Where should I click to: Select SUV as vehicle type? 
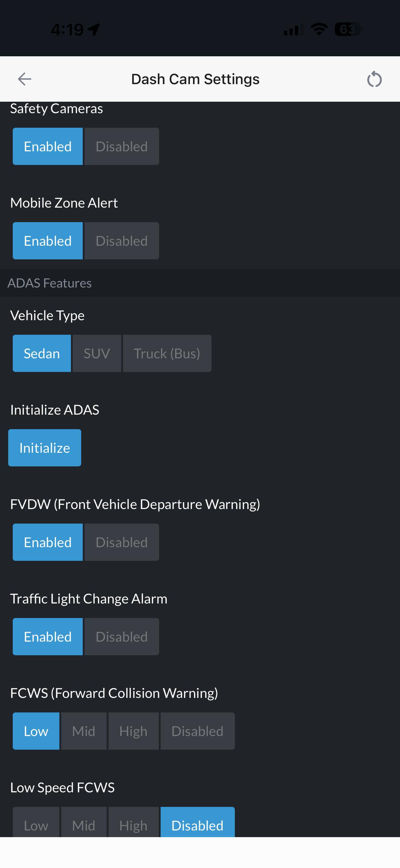click(x=97, y=353)
